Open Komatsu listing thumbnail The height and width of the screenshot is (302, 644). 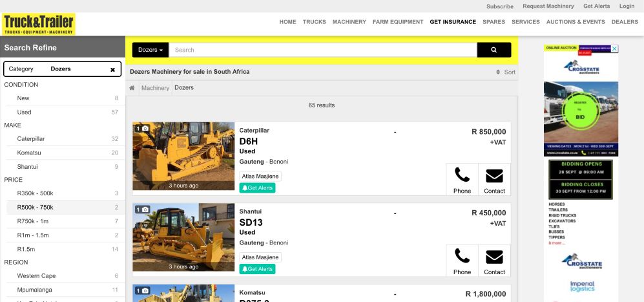(x=183, y=293)
